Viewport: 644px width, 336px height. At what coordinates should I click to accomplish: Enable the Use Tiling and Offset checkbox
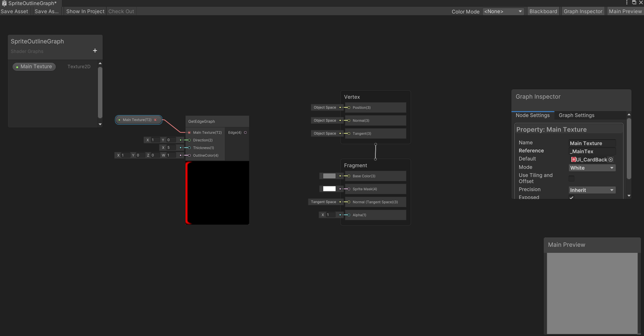point(571,178)
